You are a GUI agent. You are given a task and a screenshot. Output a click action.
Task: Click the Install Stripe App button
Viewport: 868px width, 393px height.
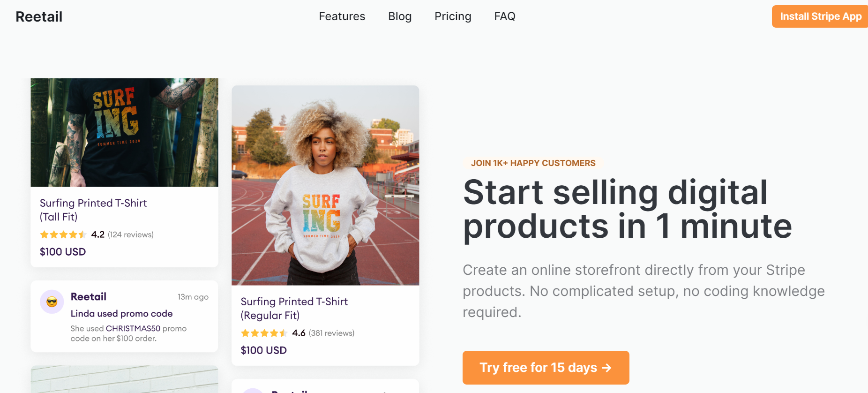(x=821, y=16)
